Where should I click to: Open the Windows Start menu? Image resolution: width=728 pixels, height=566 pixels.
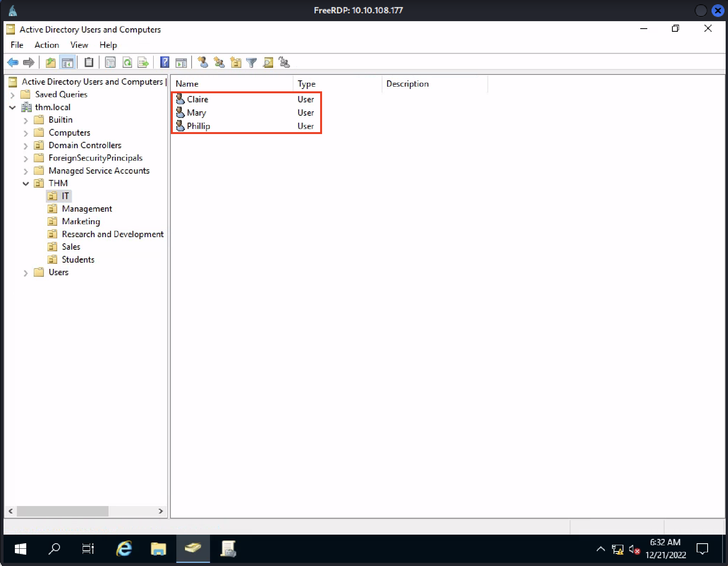[20, 549]
